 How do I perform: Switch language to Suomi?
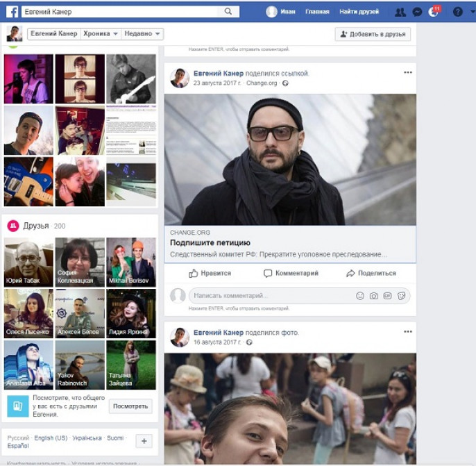[115, 438]
